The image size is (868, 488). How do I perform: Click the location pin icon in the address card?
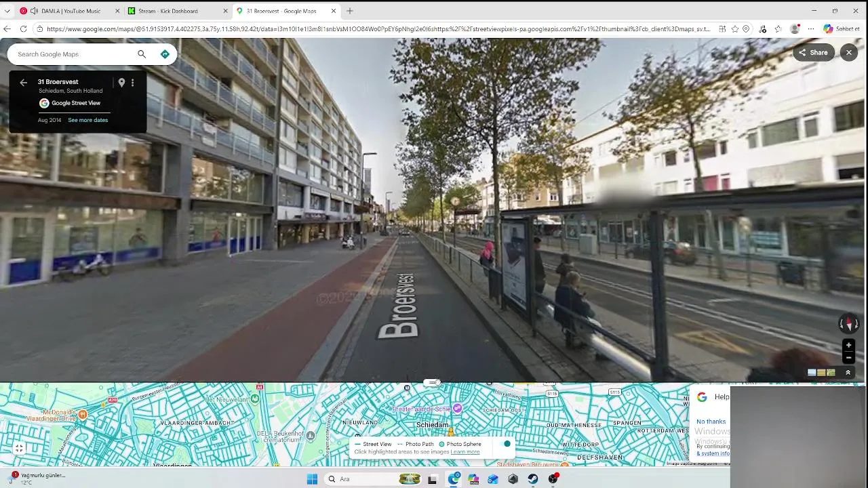click(121, 83)
